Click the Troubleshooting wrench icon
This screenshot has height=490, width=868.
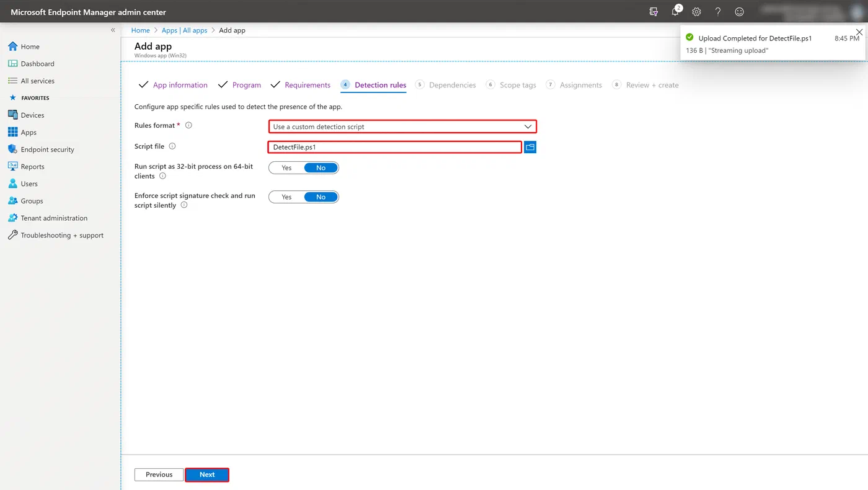(12, 235)
